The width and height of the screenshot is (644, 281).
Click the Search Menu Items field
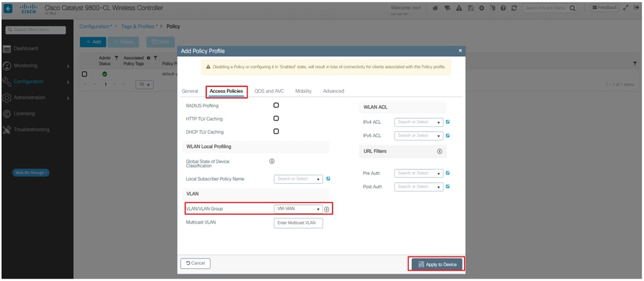pos(35,30)
